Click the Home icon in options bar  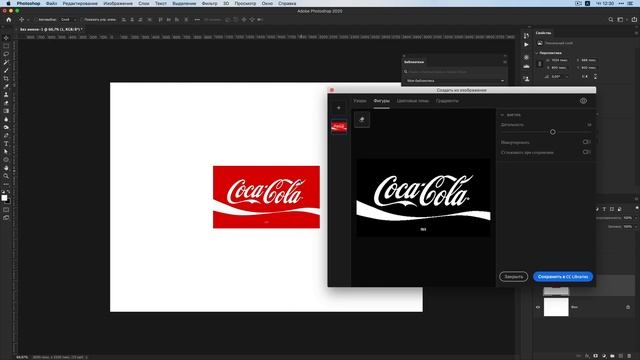click(9, 20)
